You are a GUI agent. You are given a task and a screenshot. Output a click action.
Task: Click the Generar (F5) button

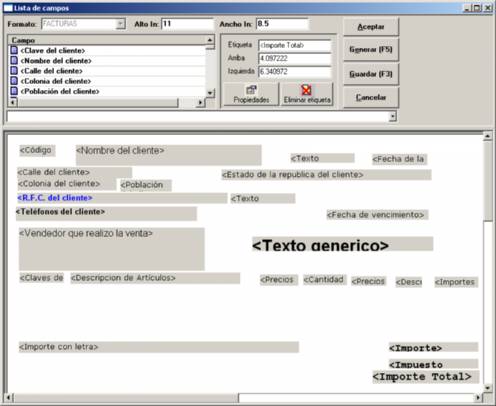point(371,50)
